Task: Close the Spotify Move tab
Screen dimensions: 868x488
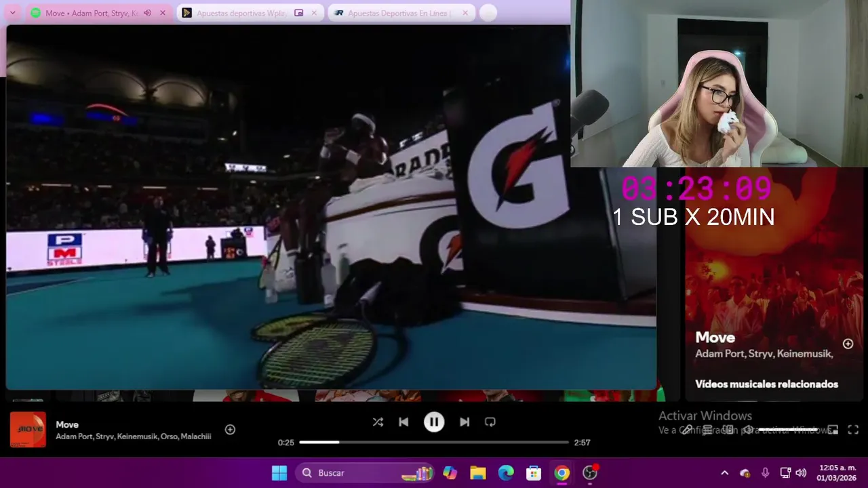Action: [x=163, y=13]
